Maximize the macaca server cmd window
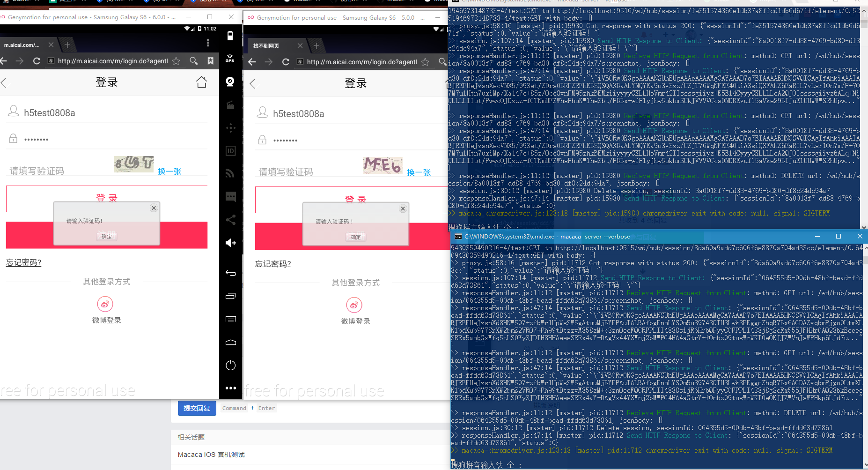Viewport: 868px width, 470px height. point(839,236)
